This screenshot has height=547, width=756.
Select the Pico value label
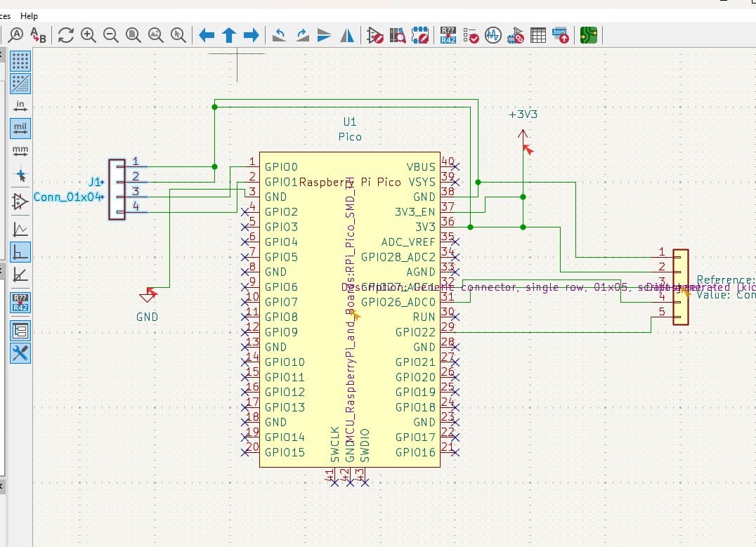pos(350,137)
